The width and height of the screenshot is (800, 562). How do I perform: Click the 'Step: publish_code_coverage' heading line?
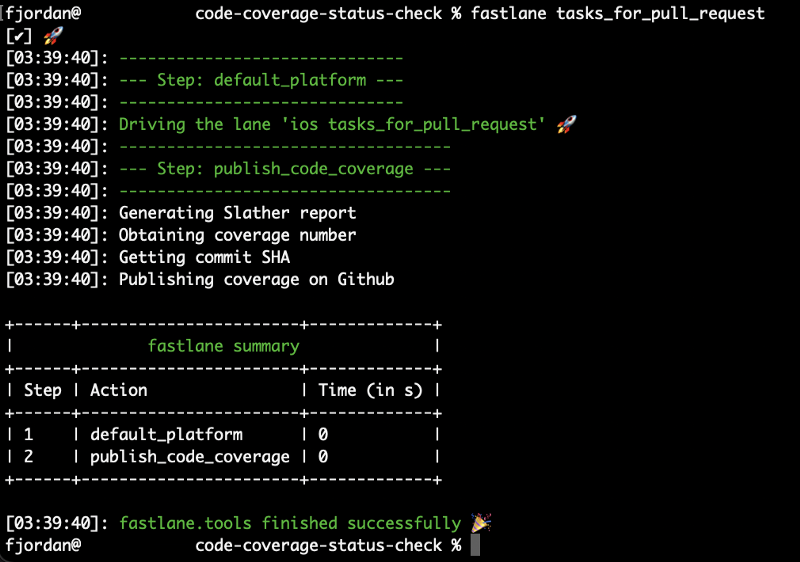(x=285, y=169)
